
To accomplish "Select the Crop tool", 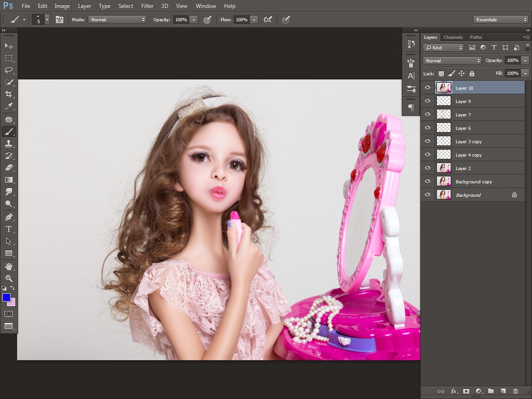I will pyautogui.click(x=9, y=94).
